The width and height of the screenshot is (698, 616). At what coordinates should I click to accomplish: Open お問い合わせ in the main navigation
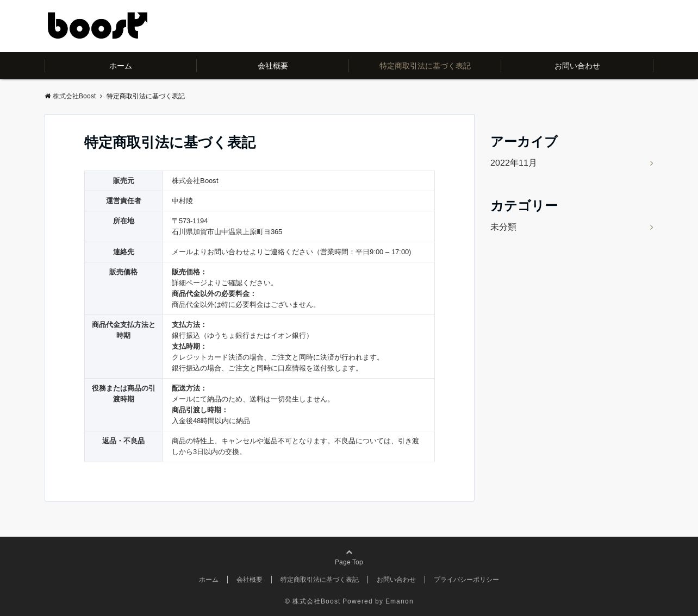577,66
